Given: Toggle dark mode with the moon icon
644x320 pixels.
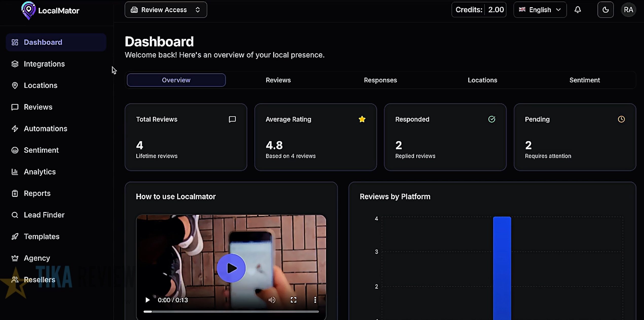Looking at the screenshot, I should (605, 10).
